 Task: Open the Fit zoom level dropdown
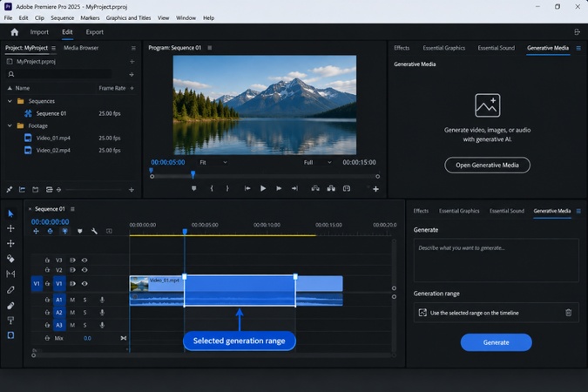[213, 162]
